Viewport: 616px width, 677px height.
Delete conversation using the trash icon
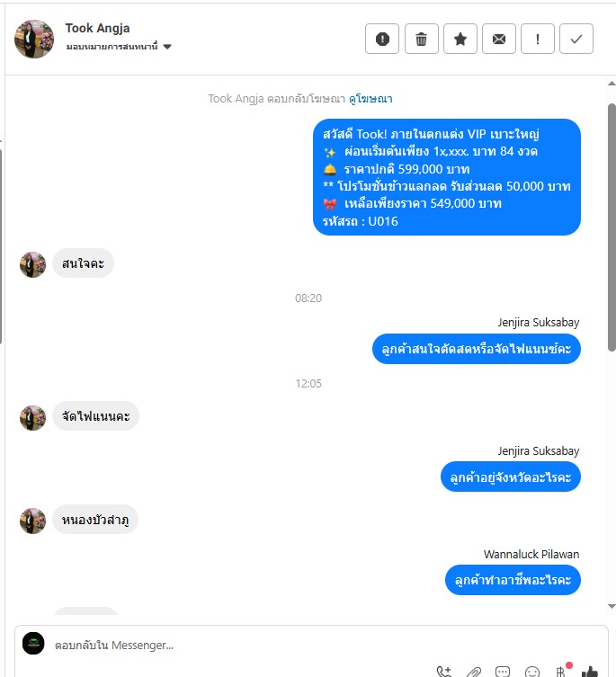point(421,39)
